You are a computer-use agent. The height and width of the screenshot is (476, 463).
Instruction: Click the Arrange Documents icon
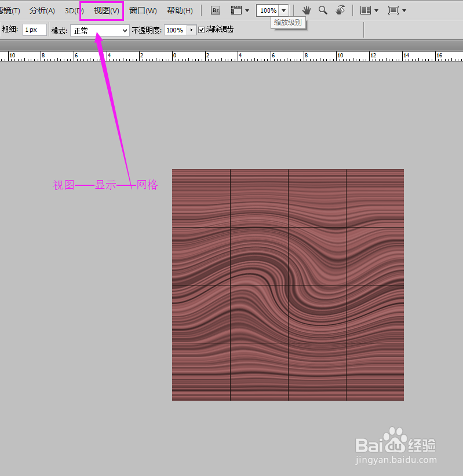[x=366, y=10]
